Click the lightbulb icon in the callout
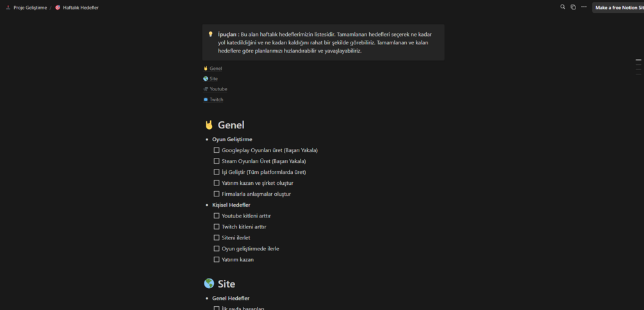Screen dimensions: 644x310 [210, 35]
